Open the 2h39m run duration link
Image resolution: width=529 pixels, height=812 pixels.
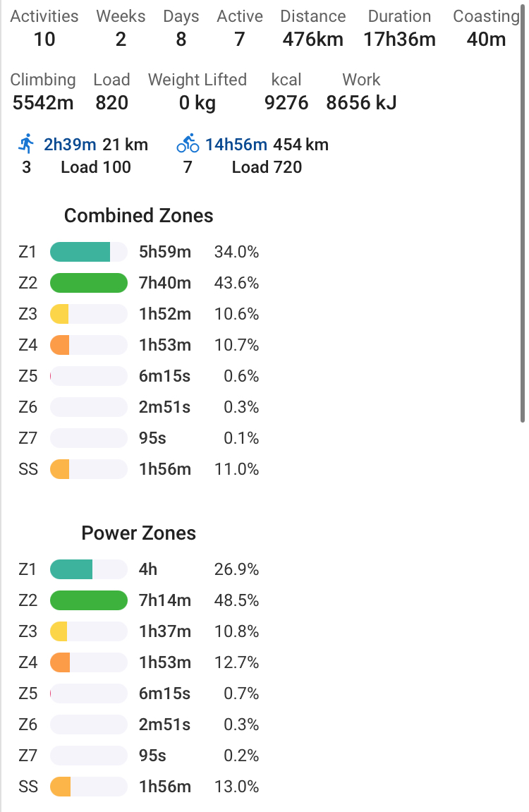70,145
